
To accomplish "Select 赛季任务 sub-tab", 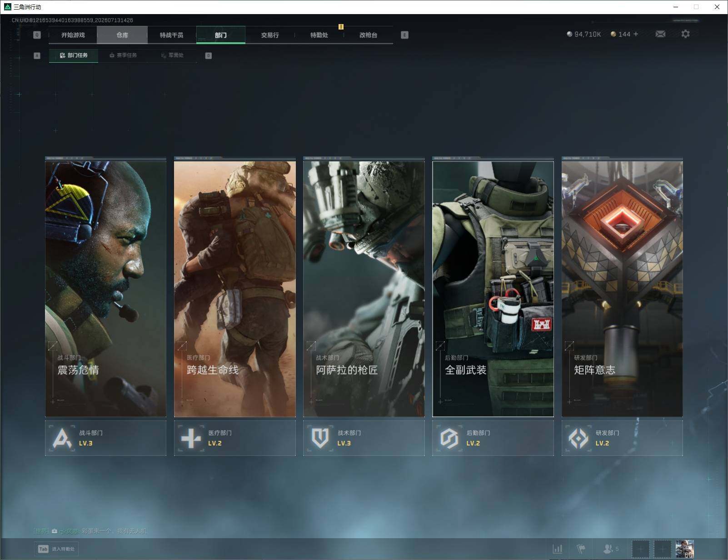I will click(123, 55).
